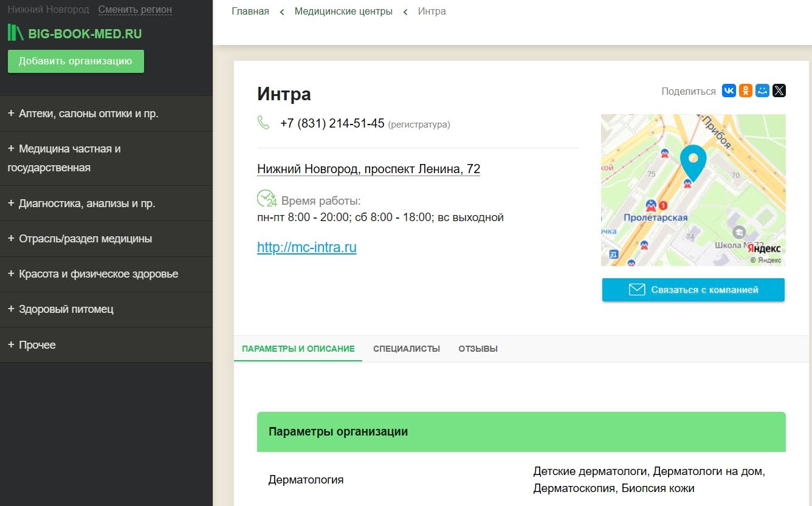The image size is (812, 506).
Task: Click Связаться с компанией button
Action: (x=693, y=290)
